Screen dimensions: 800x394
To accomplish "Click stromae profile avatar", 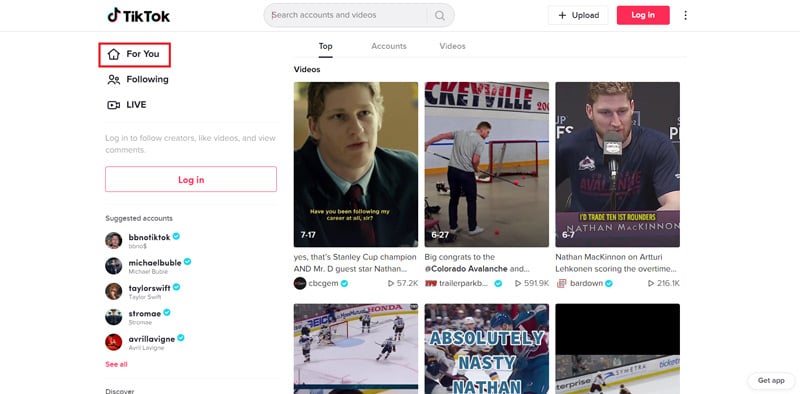I will (114, 316).
